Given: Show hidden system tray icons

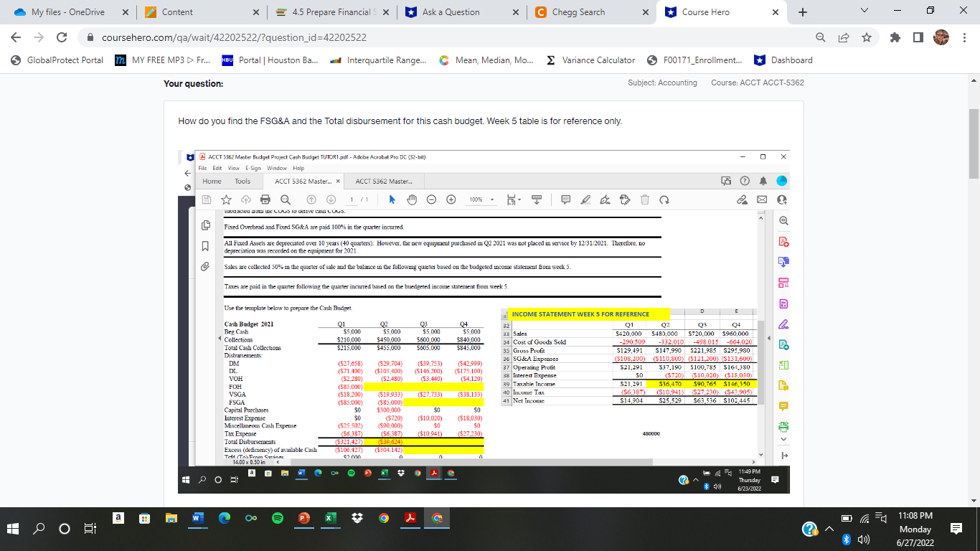Looking at the screenshot, I should (x=830, y=529).
